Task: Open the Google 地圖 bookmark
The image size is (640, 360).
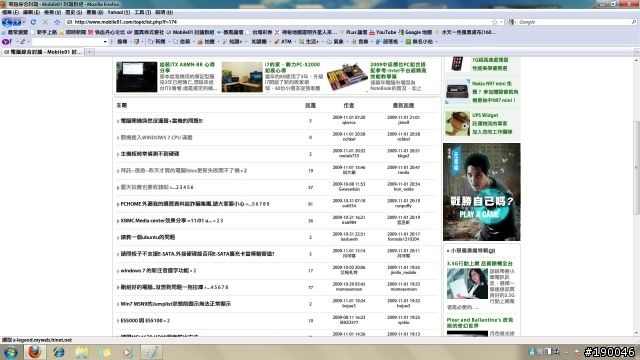Action: click(415, 32)
